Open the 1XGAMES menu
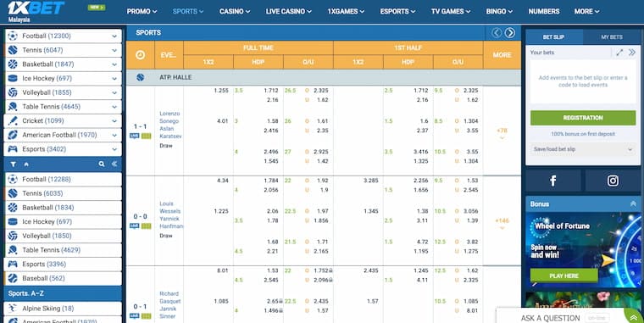644x323 pixels. 346,12
